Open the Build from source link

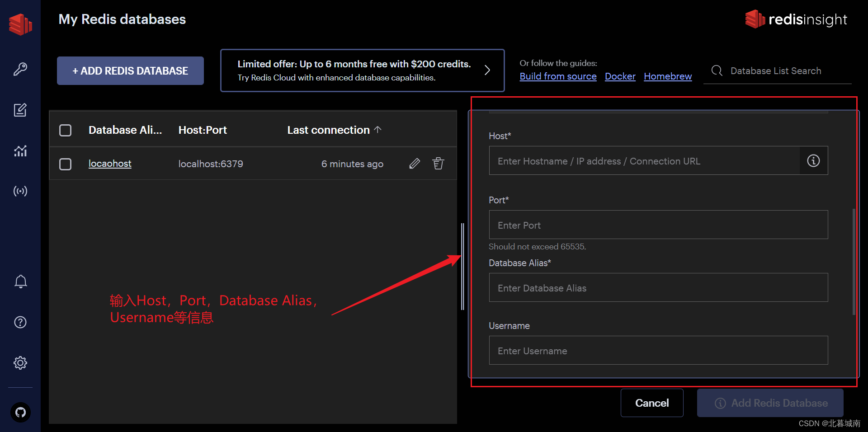[x=558, y=76]
